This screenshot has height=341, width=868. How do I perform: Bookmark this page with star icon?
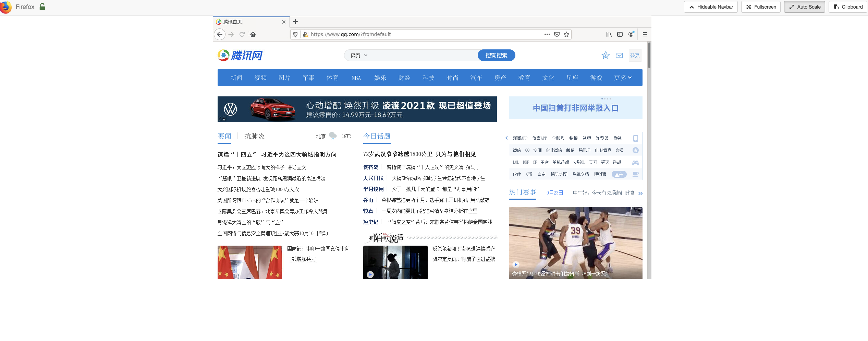566,34
